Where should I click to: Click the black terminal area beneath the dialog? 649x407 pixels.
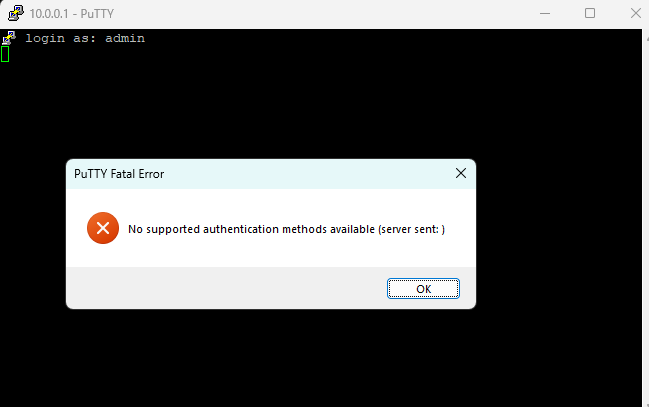(x=271, y=356)
